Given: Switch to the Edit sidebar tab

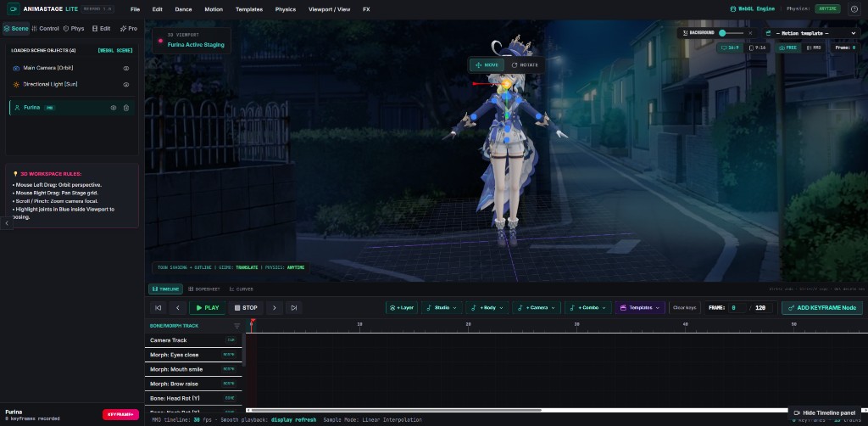Looking at the screenshot, I should pyautogui.click(x=102, y=28).
